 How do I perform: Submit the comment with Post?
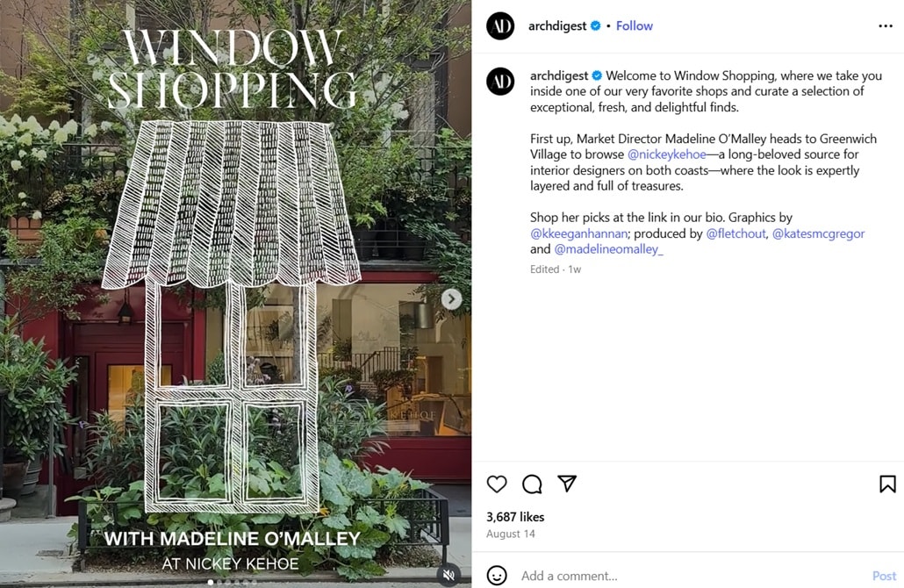click(x=884, y=576)
